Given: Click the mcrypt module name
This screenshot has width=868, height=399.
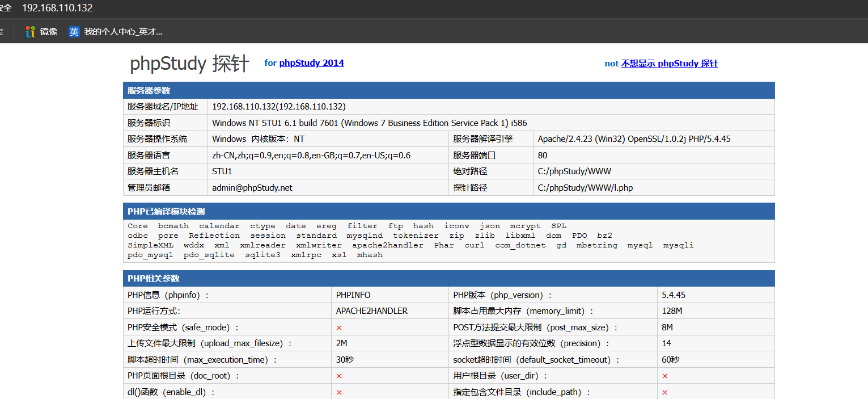Looking at the screenshot, I should pyautogui.click(x=525, y=226).
